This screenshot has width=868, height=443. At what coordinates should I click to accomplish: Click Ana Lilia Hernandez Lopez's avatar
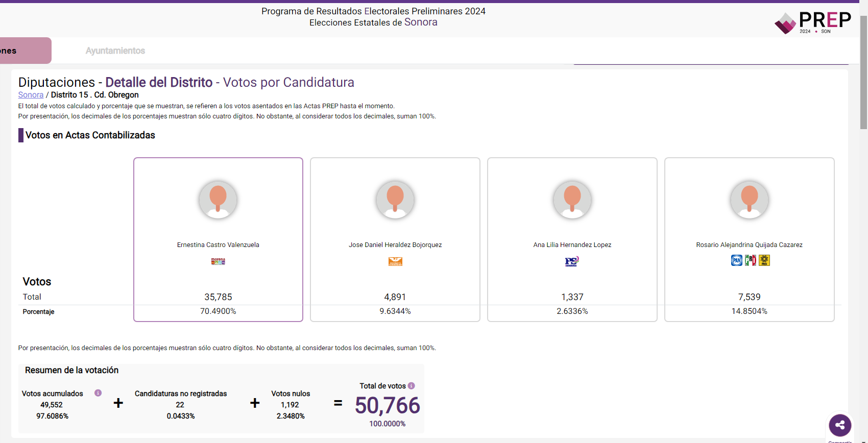572,200
